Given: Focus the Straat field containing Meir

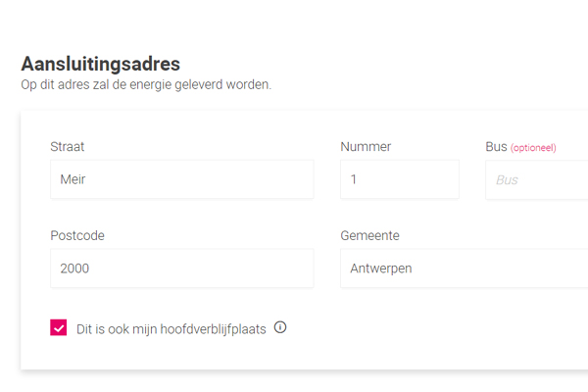Looking at the screenshot, I should point(182,179).
